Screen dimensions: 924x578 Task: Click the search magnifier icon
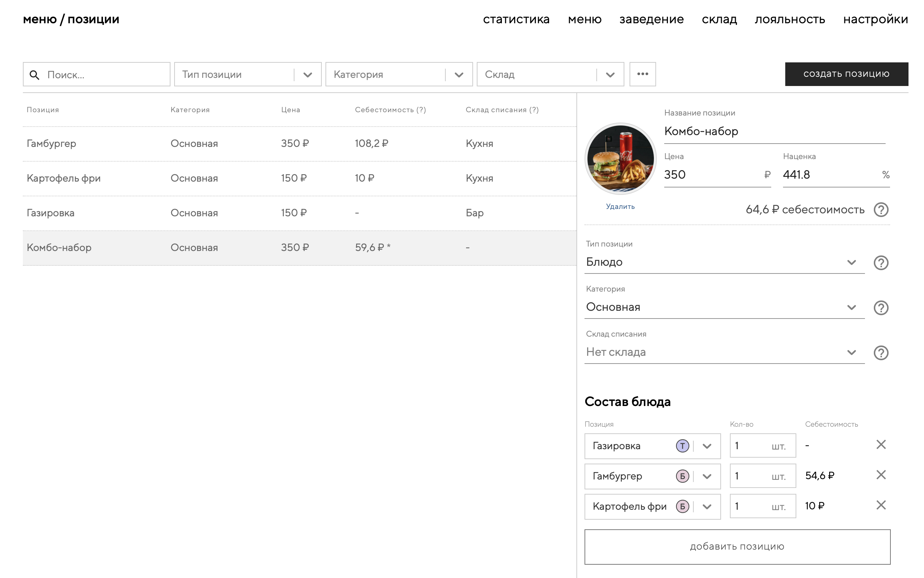pos(34,75)
